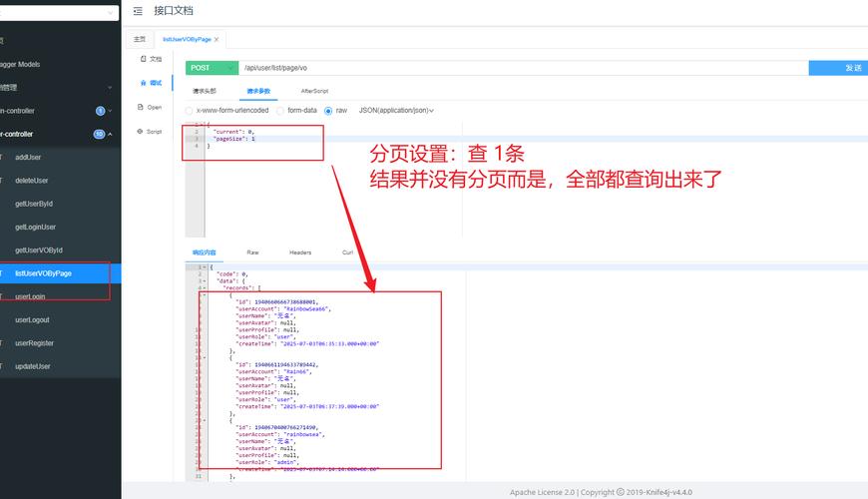Screen dimensions: 868x499
Task: Open JSON(application/json) content type dropdown
Action: click(396, 111)
